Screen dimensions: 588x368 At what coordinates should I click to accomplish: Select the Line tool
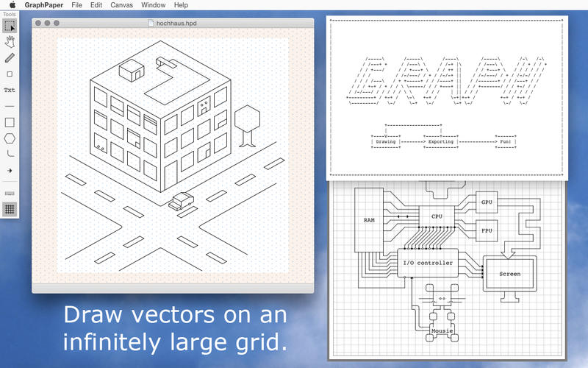pyautogui.click(x=10, y=106)
